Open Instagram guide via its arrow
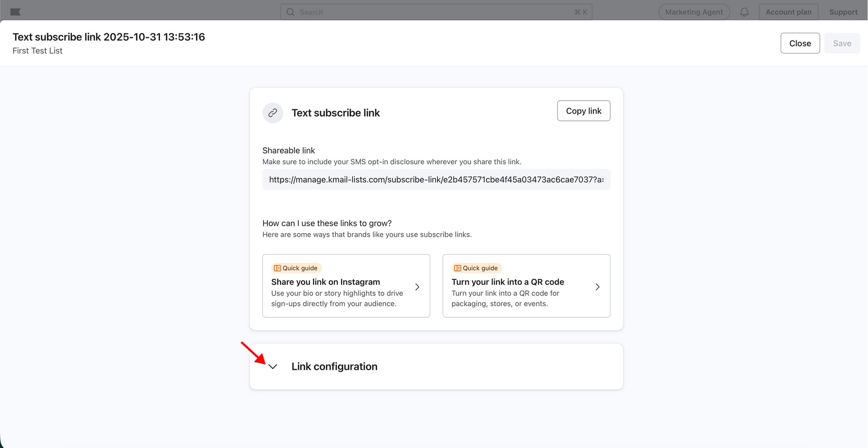The width and height of the screenshot is (868, 448). [417, 287]
